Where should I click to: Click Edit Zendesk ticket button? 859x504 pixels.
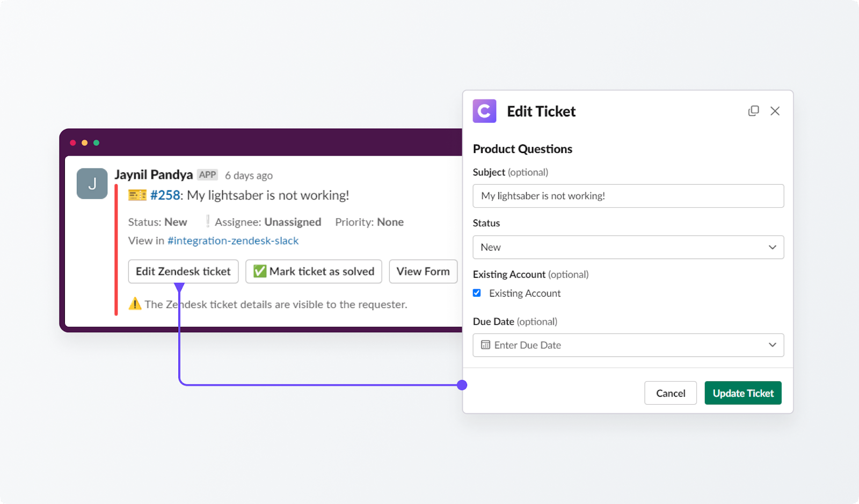coord(183,272)
